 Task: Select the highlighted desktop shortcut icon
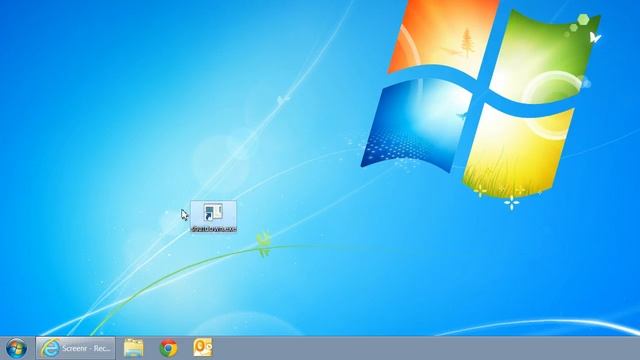pos(213,217)
